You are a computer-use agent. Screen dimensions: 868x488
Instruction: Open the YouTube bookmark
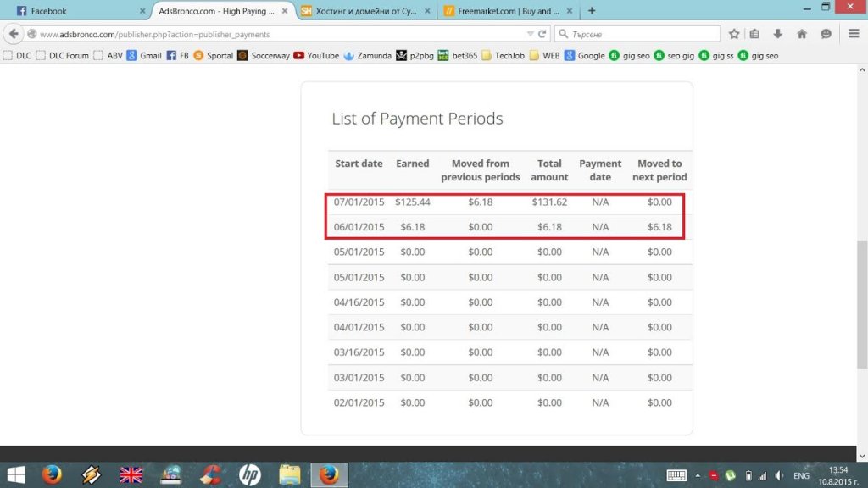point(316,55)
